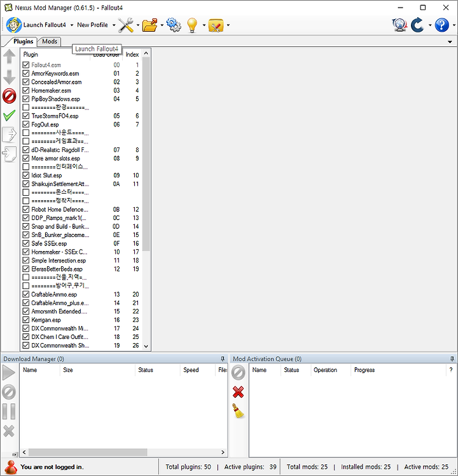Open the tab list dropdown arrow at right
458x476 pixels.
point(450,42)
